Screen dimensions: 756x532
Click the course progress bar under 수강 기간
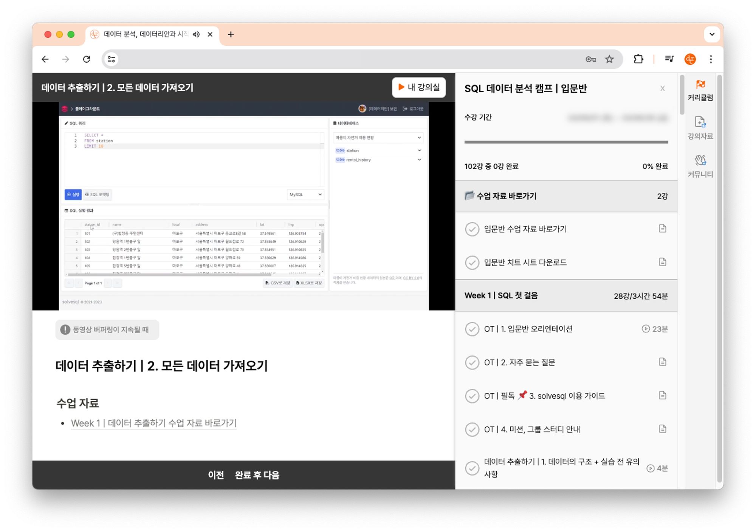(566, 142)
